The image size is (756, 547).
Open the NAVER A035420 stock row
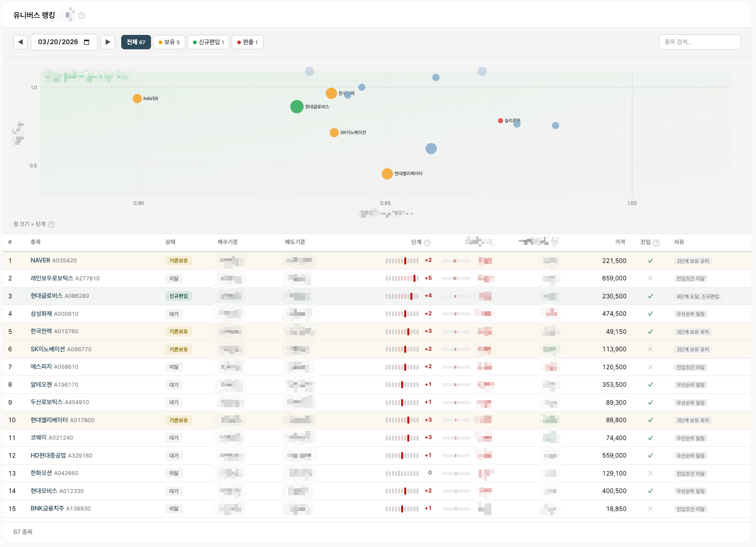click(377, 261)
